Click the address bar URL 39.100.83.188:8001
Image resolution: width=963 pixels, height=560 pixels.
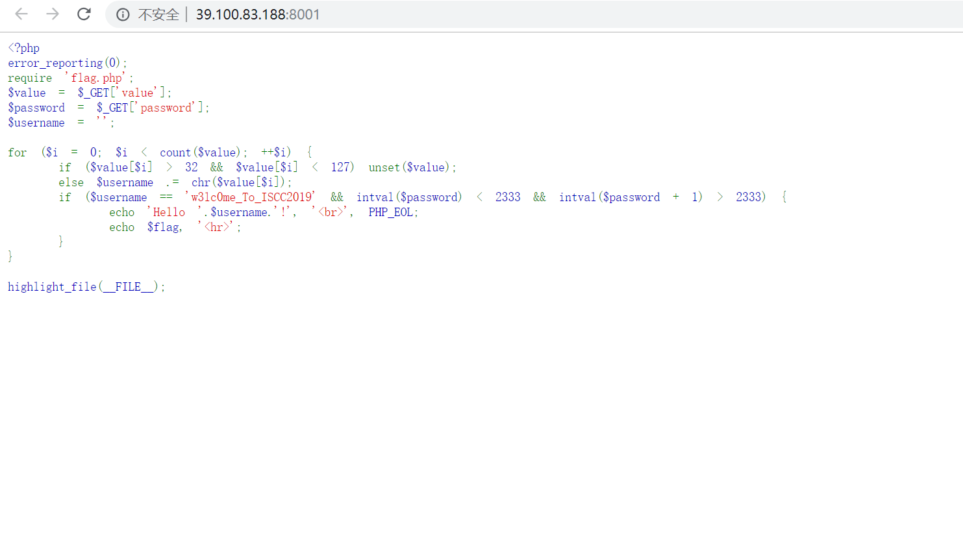coord(258,15)
